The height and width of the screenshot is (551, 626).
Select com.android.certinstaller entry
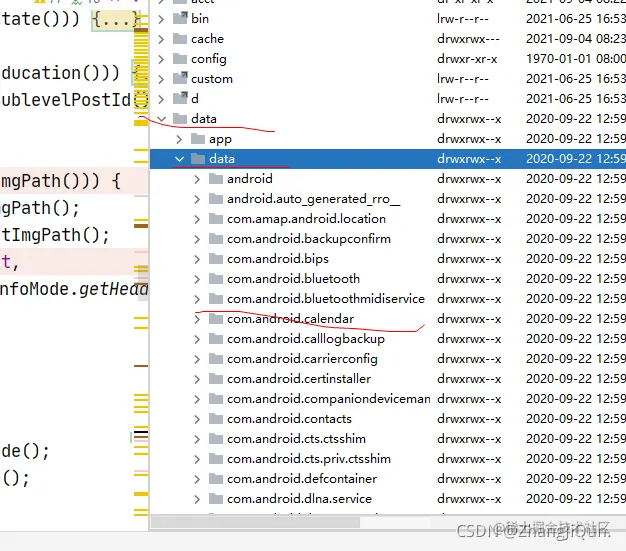[x=299, y=379]
